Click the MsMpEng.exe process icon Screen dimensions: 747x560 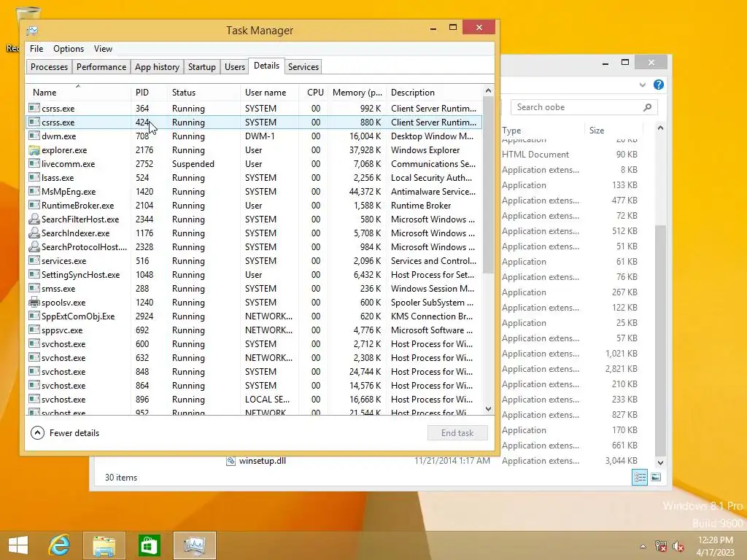point(34,192)
